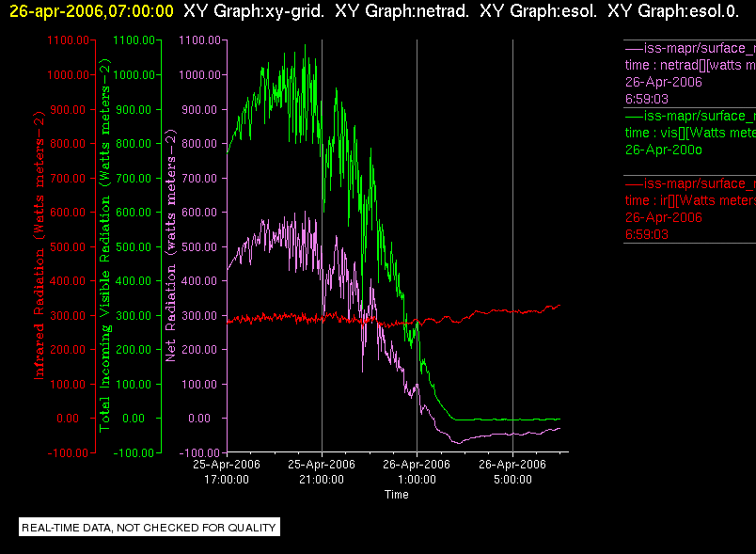Click the green axis 1000.00 tick label
756x554 pixels.
pos(134,74)
